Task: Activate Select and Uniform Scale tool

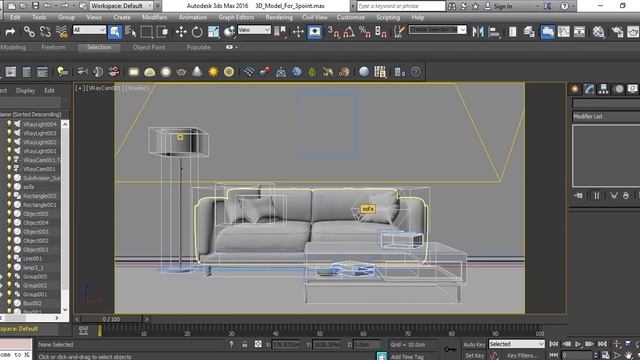Action: [213, 31]
